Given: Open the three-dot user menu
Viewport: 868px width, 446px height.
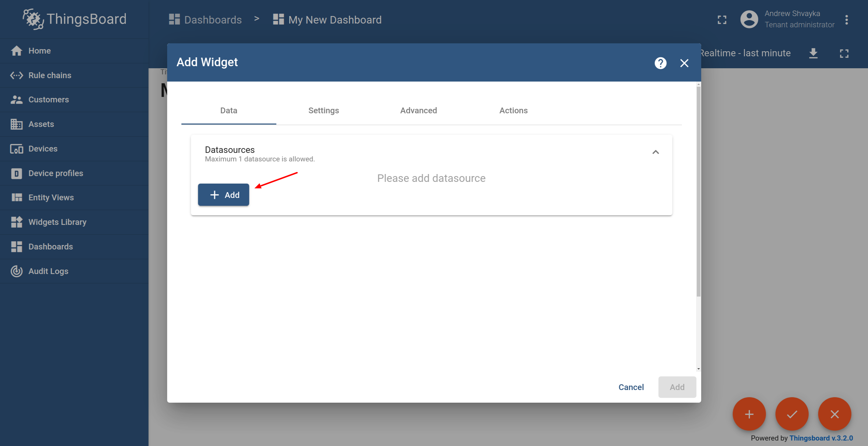Looking at the screenshot, I should [x=847, y=19].
